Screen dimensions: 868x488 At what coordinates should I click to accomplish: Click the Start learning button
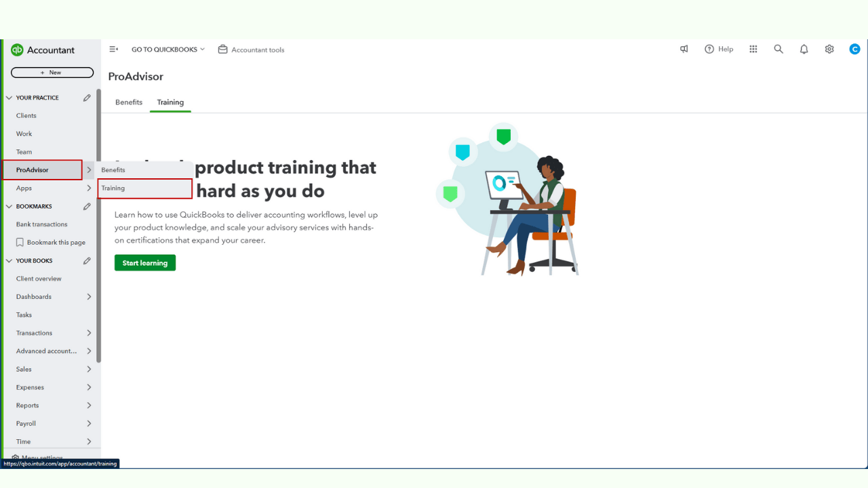coord(145,263)
